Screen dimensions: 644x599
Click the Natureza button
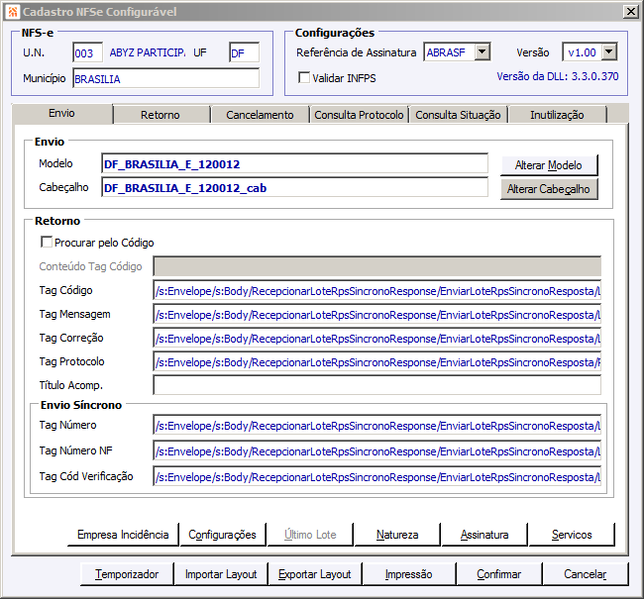(397, 534)
